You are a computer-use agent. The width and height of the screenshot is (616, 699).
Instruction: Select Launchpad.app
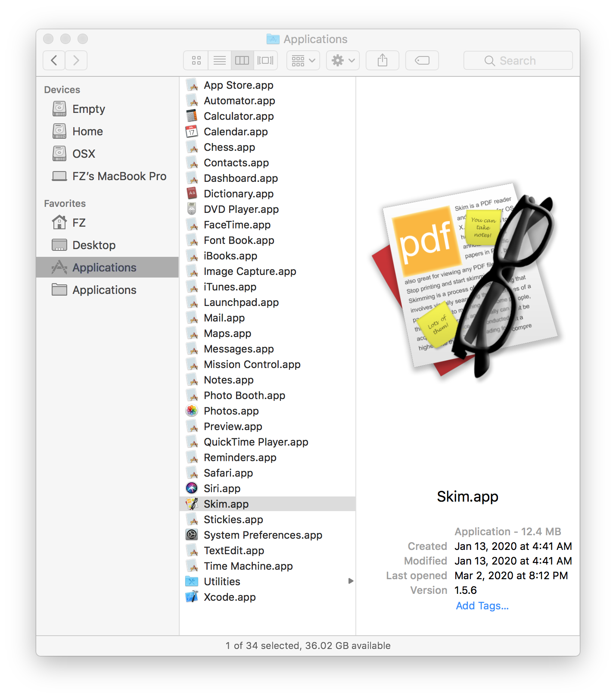268,302
